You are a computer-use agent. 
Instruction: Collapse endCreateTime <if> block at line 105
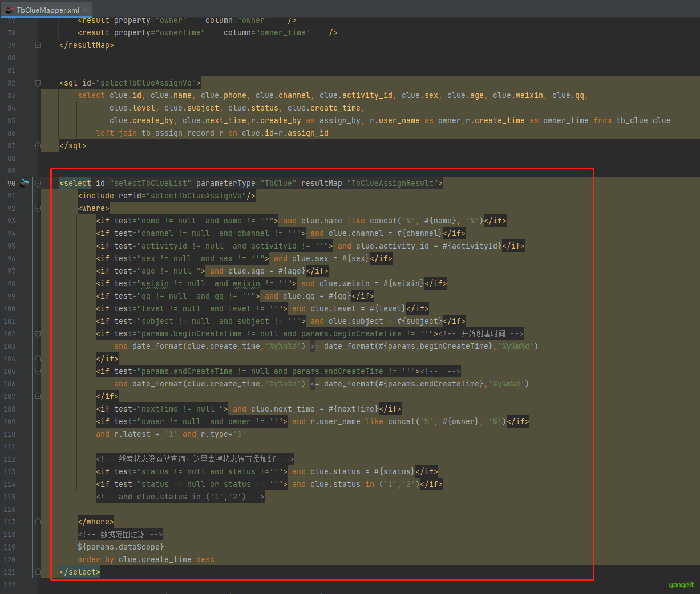click(x=38, y=371)
